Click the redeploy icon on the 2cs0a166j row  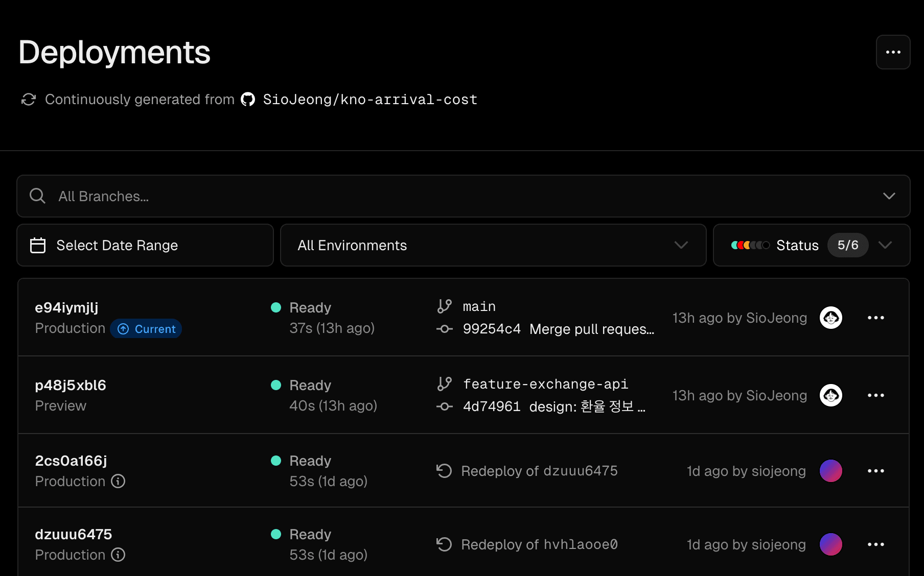pyautogui.click(x=444, y=470)
